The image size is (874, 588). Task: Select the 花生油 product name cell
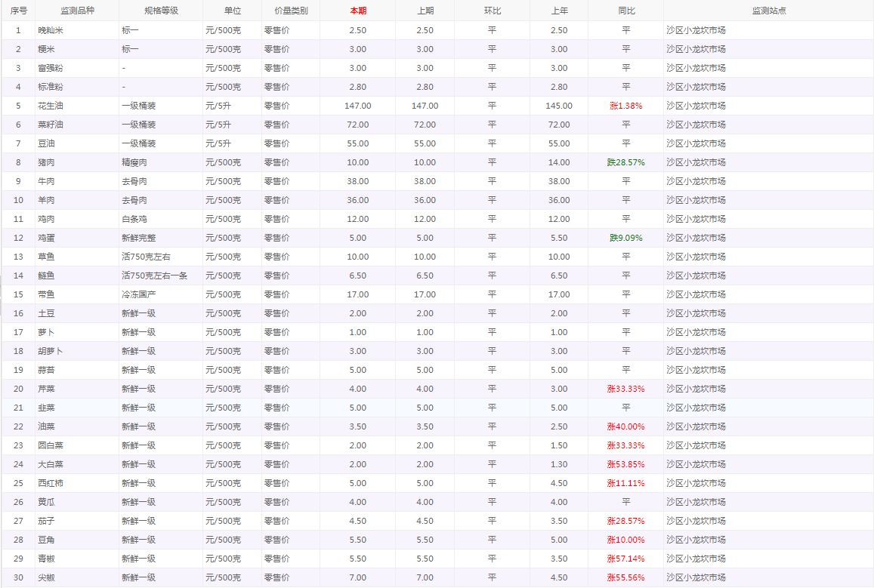51,106
